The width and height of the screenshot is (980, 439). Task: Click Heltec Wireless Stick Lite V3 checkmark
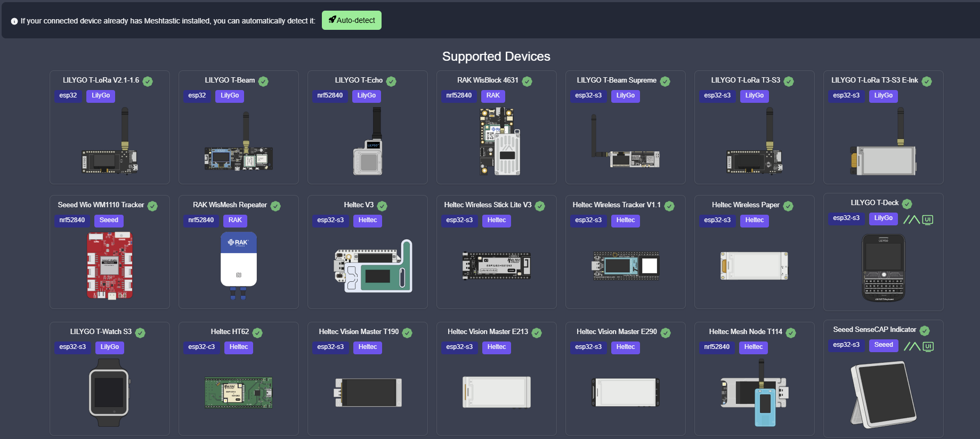[x=540, y=206]
